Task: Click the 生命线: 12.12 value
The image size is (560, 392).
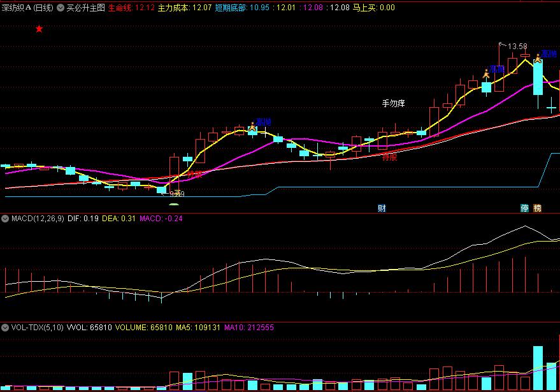Action: tap(131, 8)
